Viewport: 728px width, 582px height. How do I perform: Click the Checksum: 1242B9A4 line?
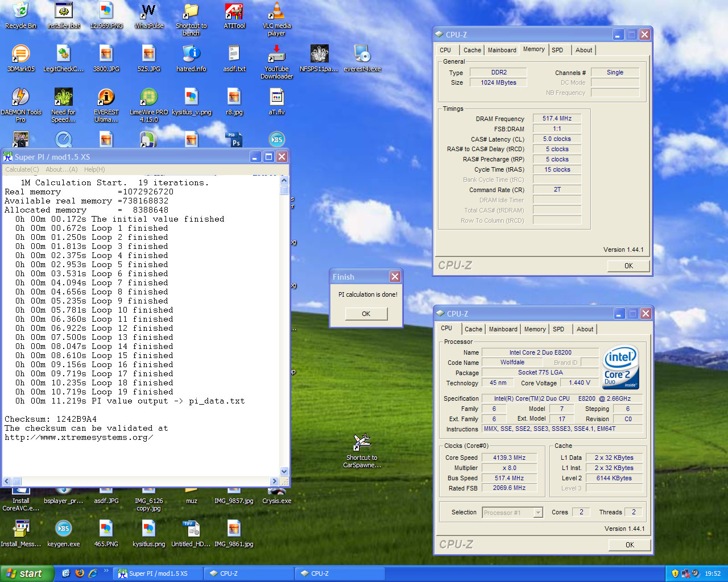[x=51, y=419]
